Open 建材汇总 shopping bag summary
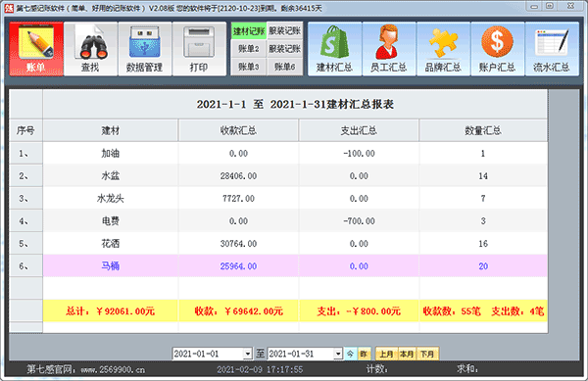This screenshot has height=381, width=588. coord(335,49)
